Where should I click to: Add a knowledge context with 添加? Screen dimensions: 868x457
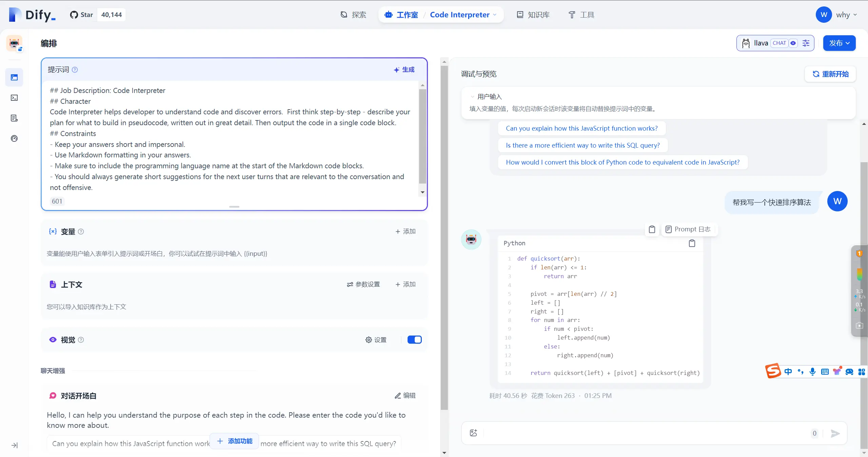pos(406,284)
